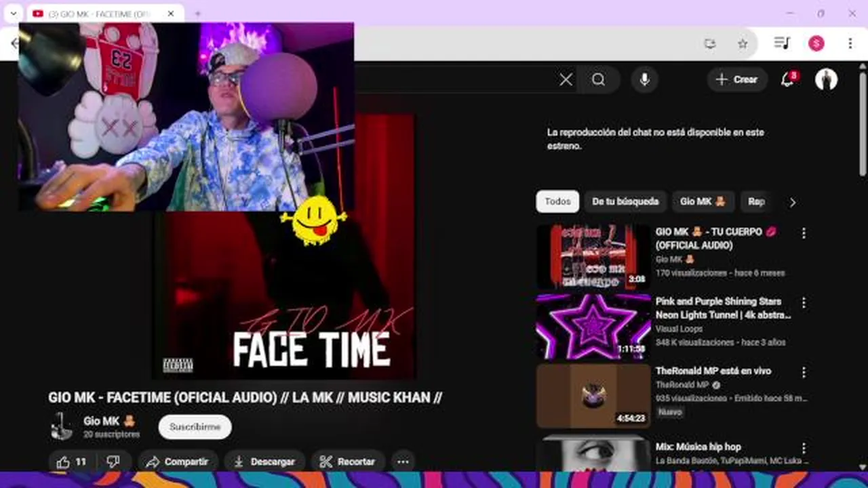Open options for TheRonald MP video
The height and width of the screenshot is (488, 868).
point(804,372)
